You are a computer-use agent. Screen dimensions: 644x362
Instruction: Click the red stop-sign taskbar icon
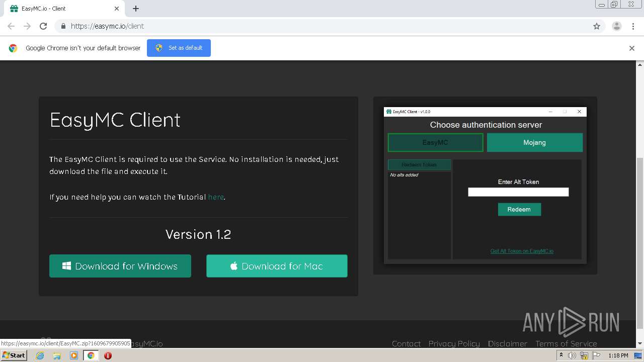point(108,355)
